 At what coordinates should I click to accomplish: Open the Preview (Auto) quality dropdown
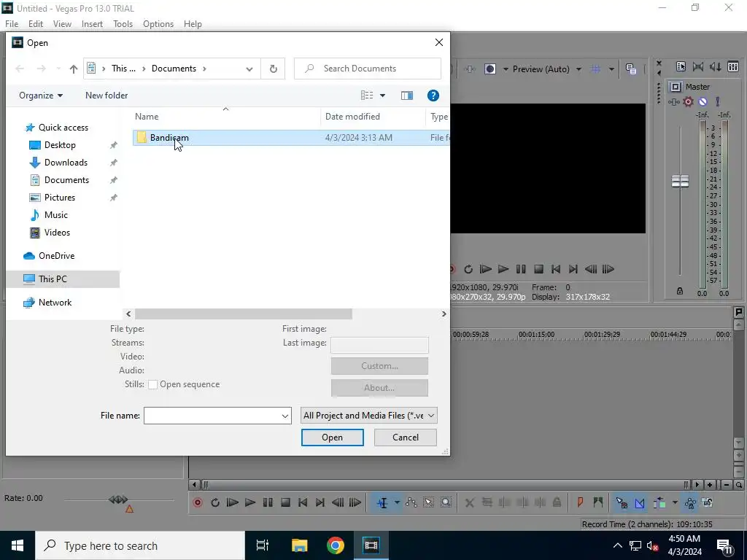(578, 69)
